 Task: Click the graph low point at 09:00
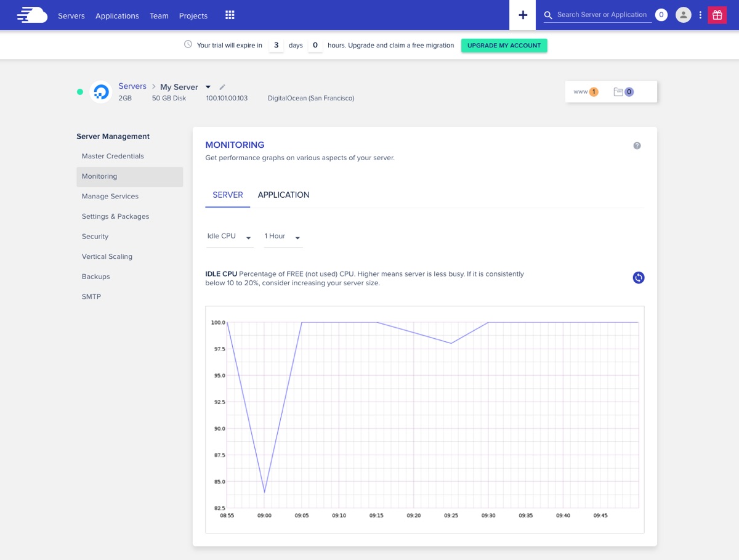click(264, 492)
